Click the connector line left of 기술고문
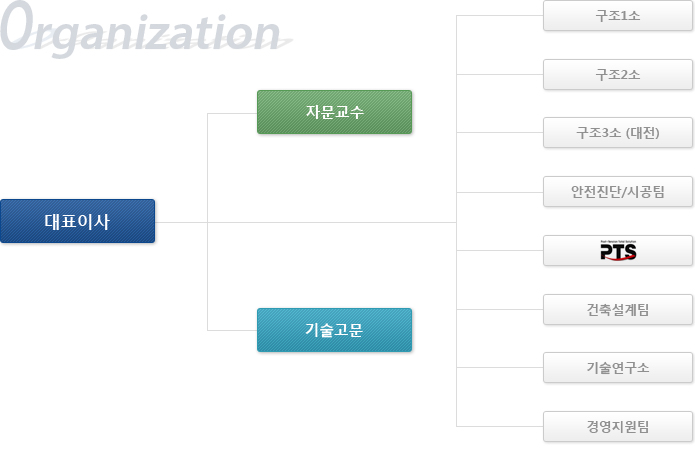695x449 pixels. [232, 330]
